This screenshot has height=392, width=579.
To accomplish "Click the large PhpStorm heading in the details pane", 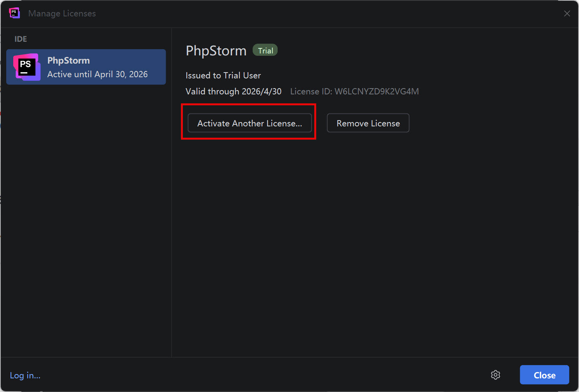I will [216, 51].
